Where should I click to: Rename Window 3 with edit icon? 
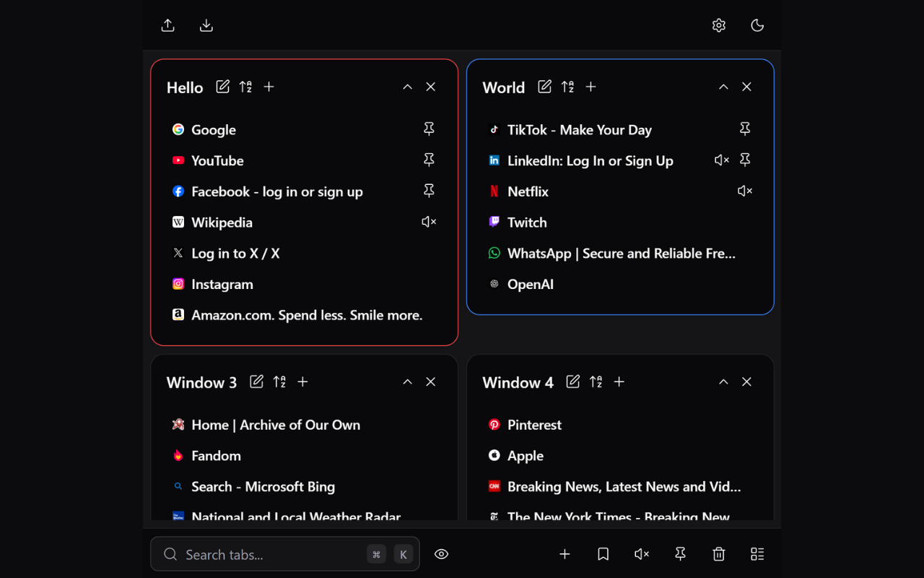(256, 381)
